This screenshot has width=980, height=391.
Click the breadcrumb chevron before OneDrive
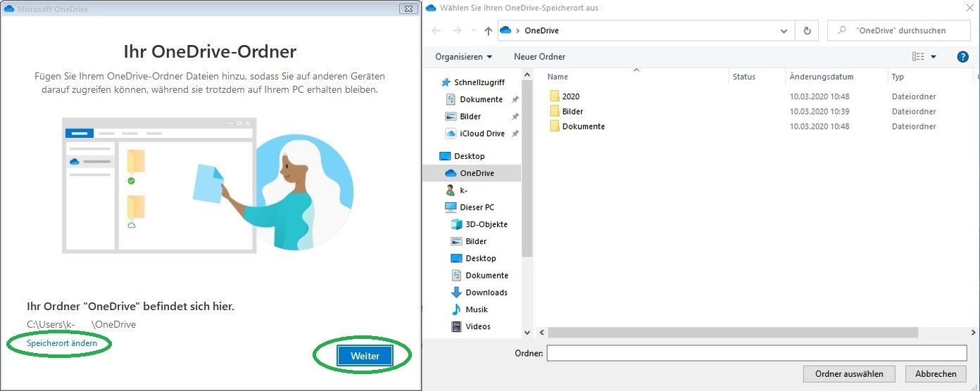(x=518, y=31)
